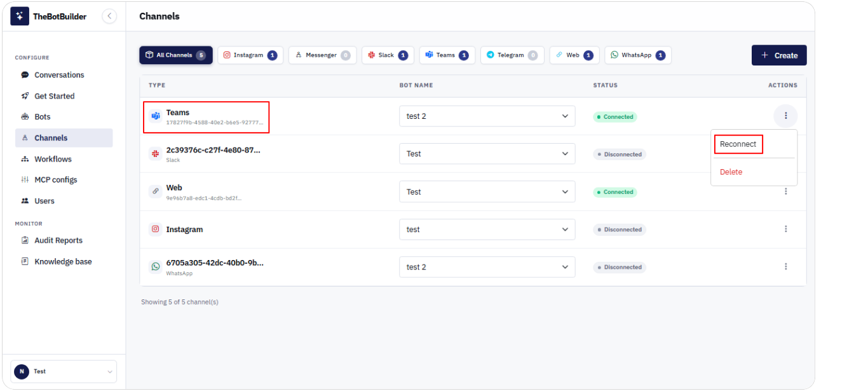Open MCP configs in the sidebar

click(x=64, y=180)
